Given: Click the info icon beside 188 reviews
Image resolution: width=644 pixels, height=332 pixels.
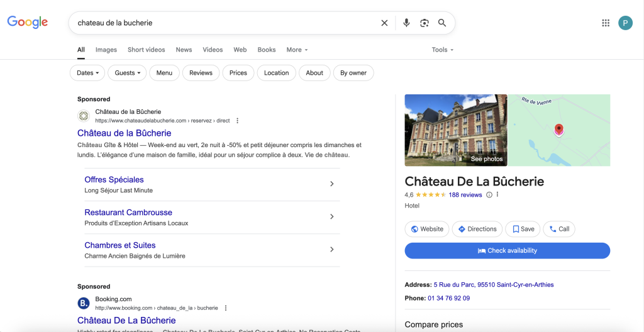Looking at the screenshot, I should coord(489,195).
